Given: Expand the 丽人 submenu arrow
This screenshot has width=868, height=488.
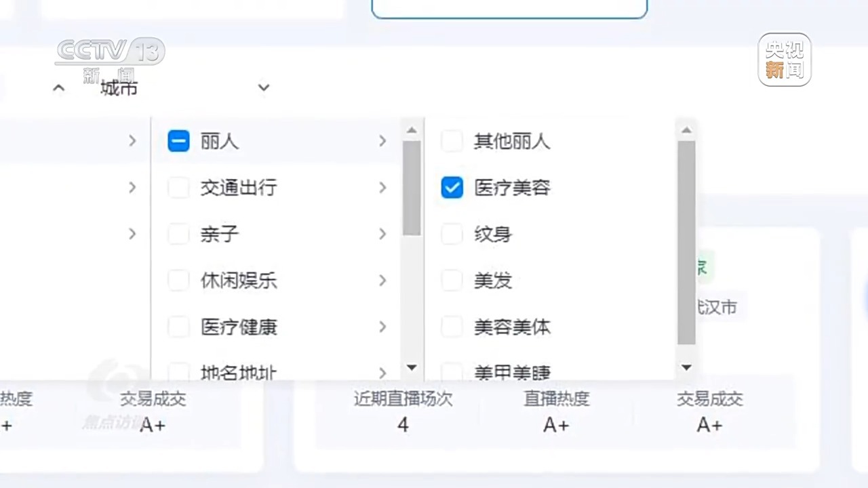Looking at the screenshot, I should click(x=382, y=141).
